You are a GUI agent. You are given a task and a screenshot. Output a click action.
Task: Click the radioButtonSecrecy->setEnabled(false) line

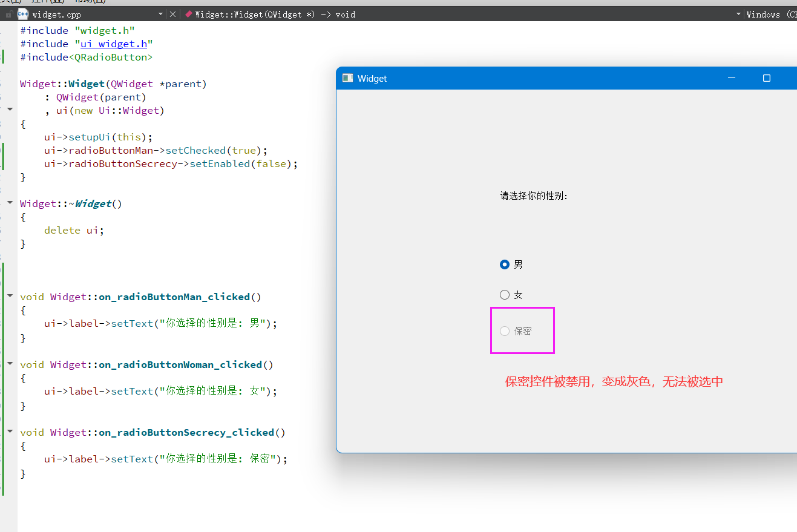coord(171,163)
